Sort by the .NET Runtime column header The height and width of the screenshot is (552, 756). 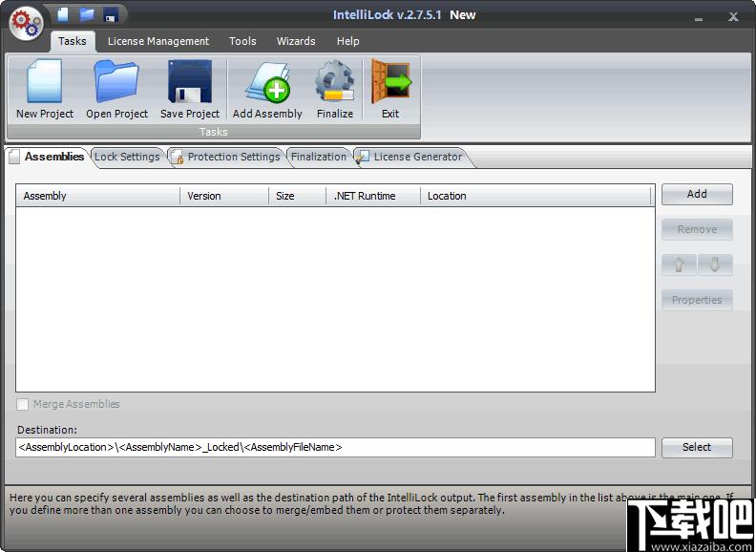[x=373, y=197]
